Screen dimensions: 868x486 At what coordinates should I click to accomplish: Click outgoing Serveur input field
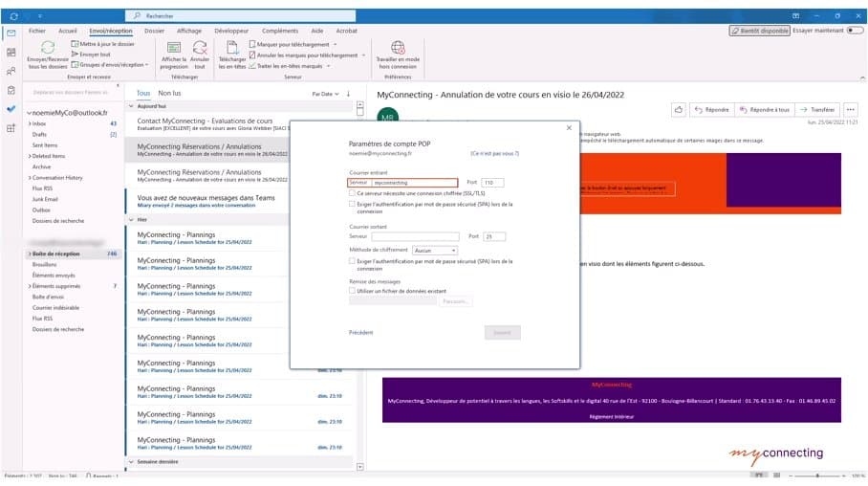coord(415,236)
